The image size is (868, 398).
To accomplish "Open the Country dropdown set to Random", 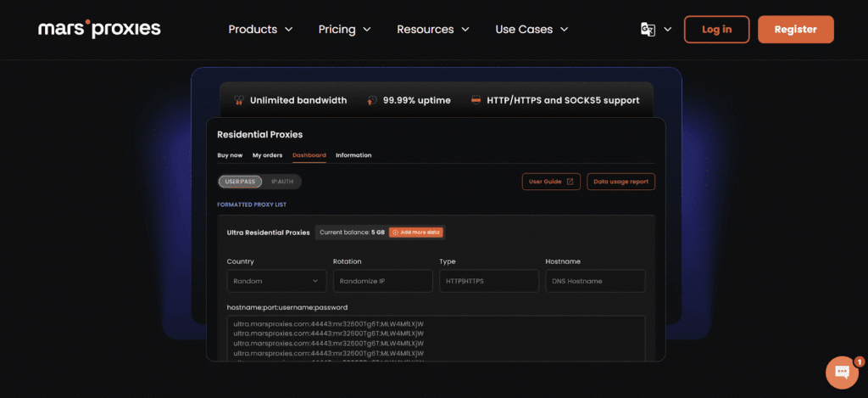I will 276,281.
